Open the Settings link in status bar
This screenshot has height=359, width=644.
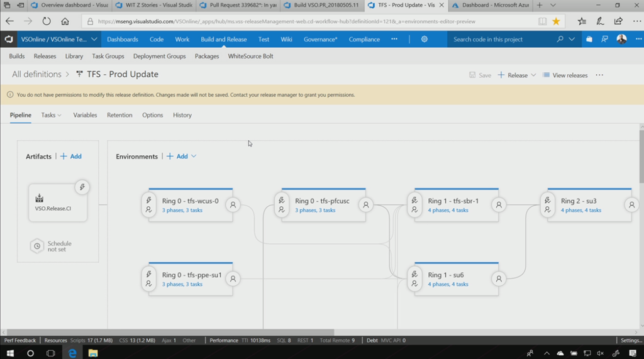[x=631, y=341]
